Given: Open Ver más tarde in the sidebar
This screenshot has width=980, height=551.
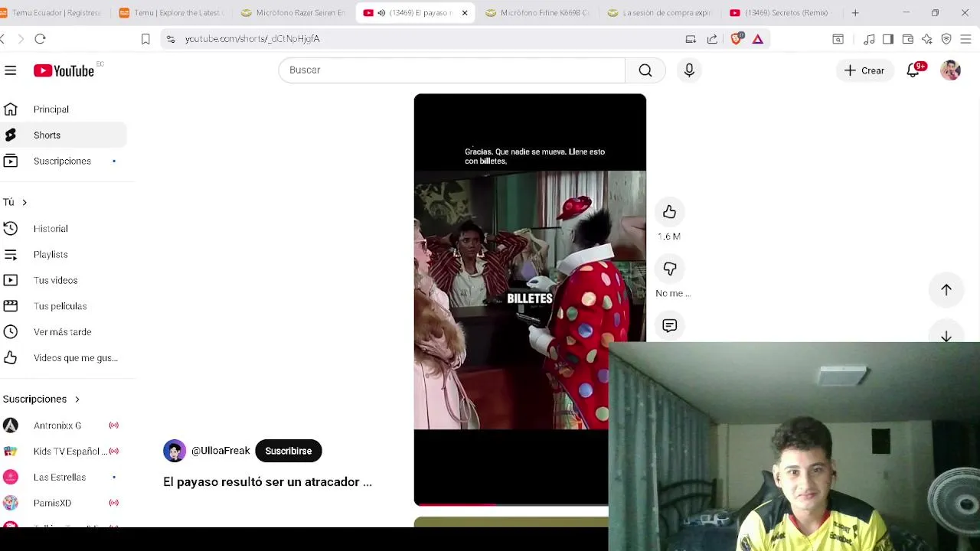Looking at the screenshot, I should (x=64, y=332).
